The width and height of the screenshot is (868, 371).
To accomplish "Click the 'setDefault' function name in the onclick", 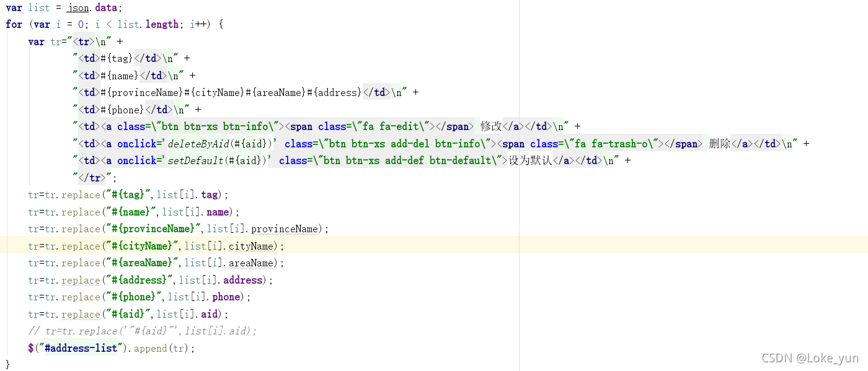I will click(195, 160).
